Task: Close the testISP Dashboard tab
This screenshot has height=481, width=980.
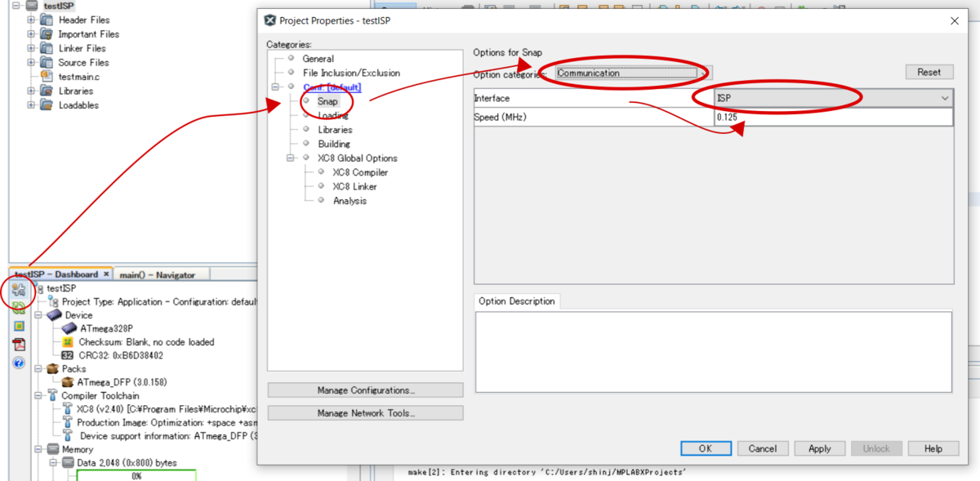Action: 107,274
